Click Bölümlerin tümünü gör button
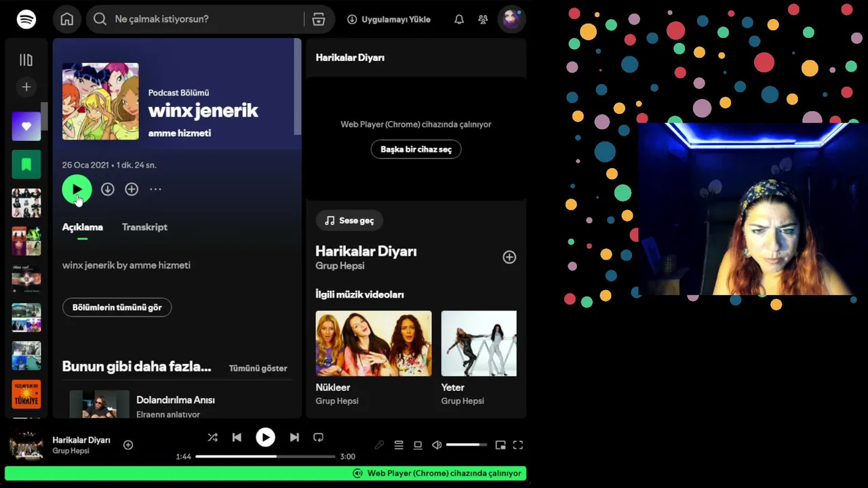Screen dimensions: 868x488 point(117,307)
